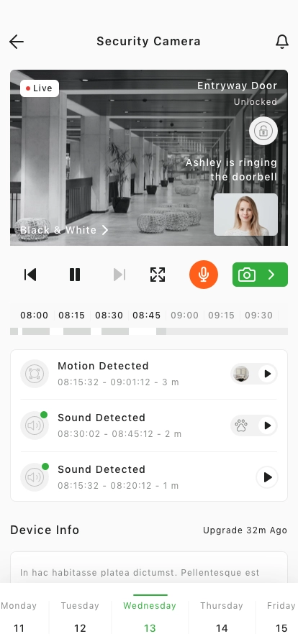
Task: Jump to 09:30 on timeline
Action: (x=259, y=316)
